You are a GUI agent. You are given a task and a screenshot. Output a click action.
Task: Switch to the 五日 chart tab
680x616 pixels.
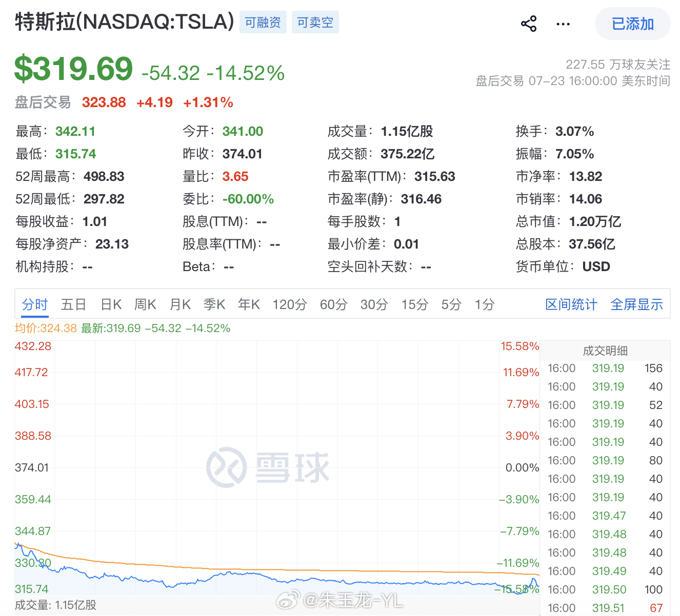[73, 304]
